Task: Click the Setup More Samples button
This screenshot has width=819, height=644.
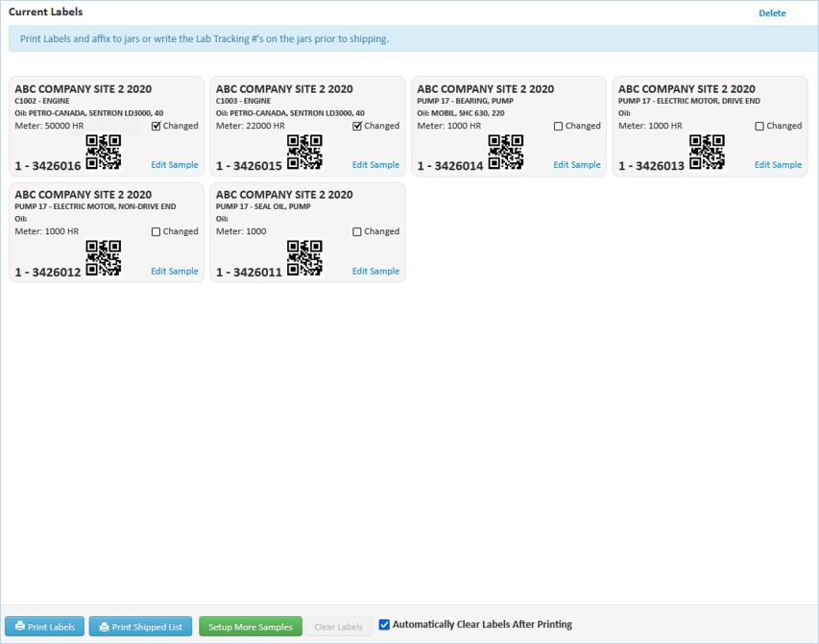Action: pyautogui.click(x=251, y=627)
